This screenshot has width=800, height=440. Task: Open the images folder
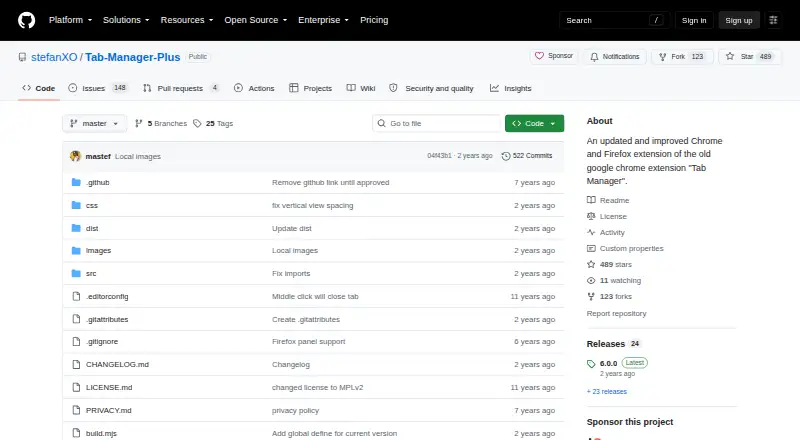coord(98,251)
